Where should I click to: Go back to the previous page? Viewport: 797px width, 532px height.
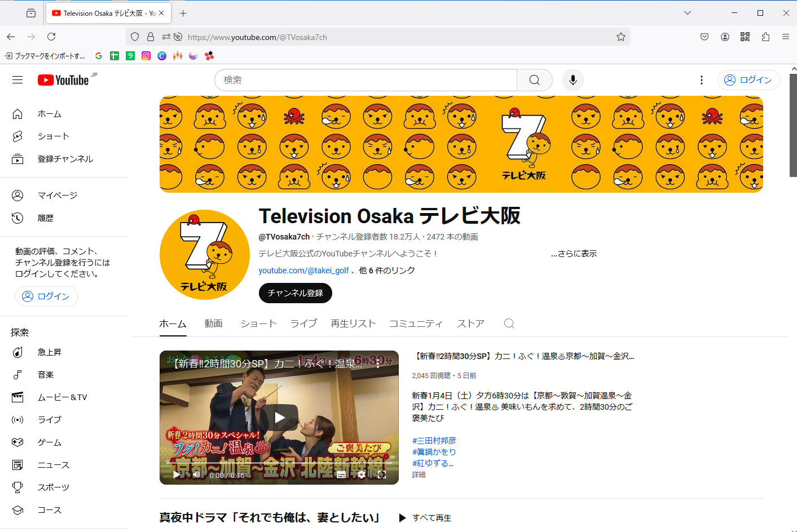pos(11,37)
